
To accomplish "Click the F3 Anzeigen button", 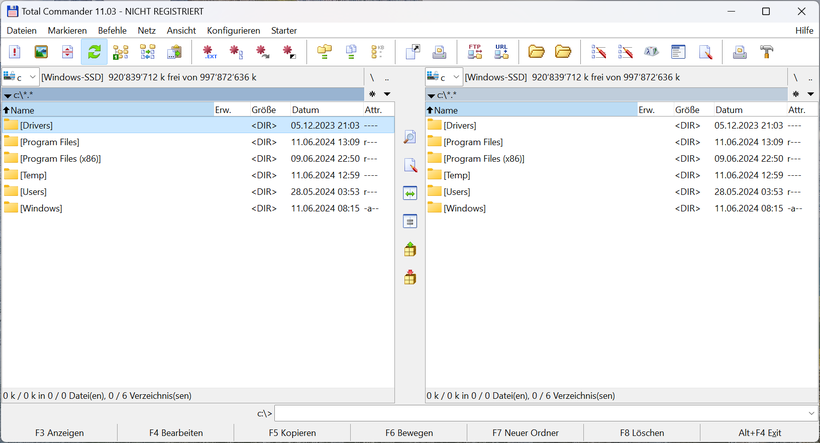I will (60, 433).
